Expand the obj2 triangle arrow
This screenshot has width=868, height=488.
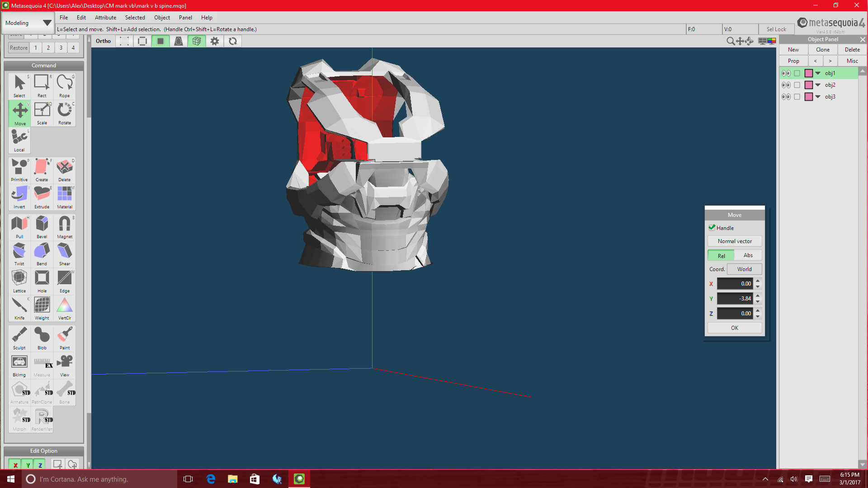click(x=818, y=85)
